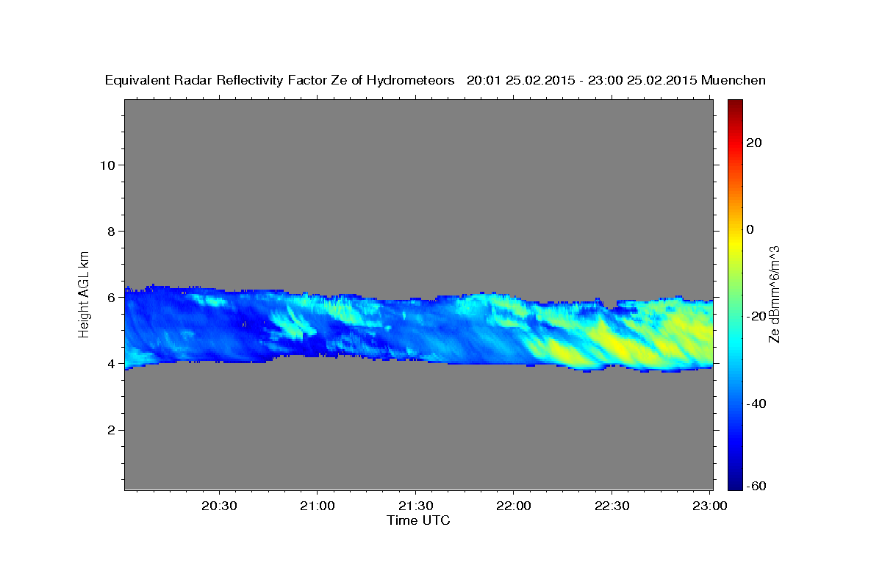Click the height axis value 4
Viewport: 882px width, 588px height.
click(111, 363)
